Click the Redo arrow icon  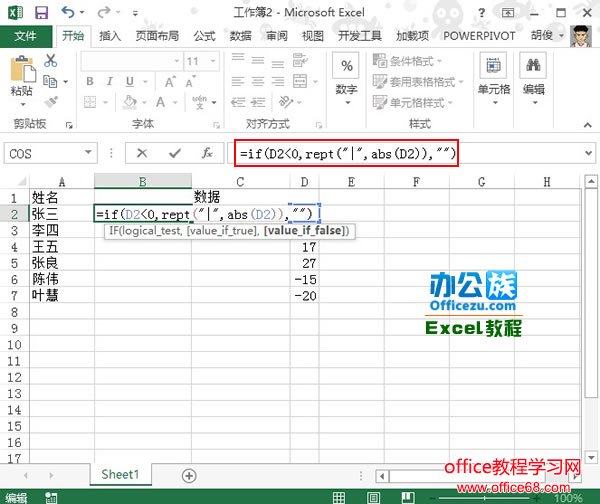point(103,13)
